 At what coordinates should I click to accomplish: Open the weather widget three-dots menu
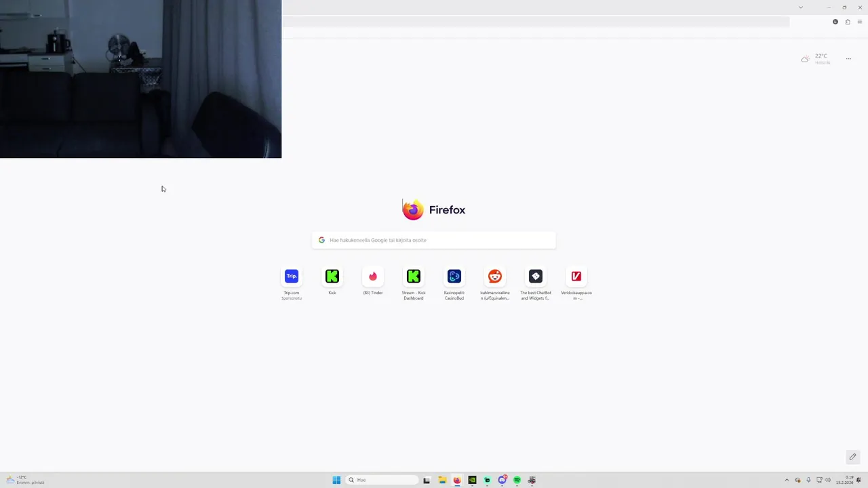point(848,59)
